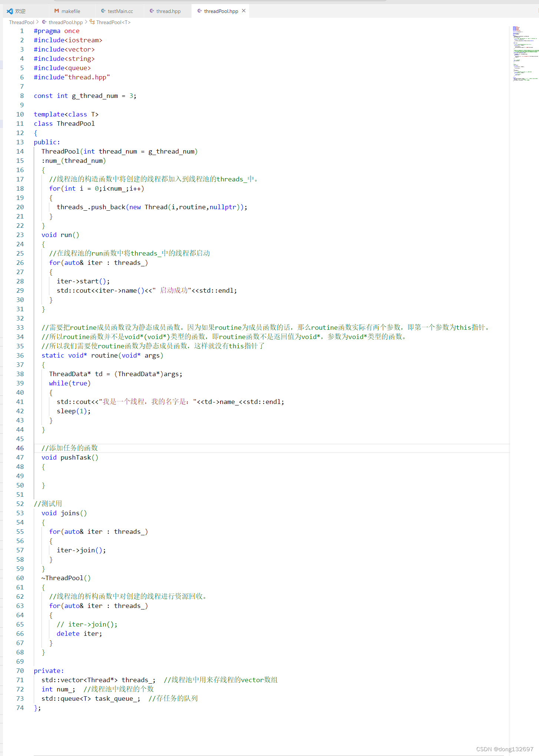Click the 'void run()' function name

point(60,235)
